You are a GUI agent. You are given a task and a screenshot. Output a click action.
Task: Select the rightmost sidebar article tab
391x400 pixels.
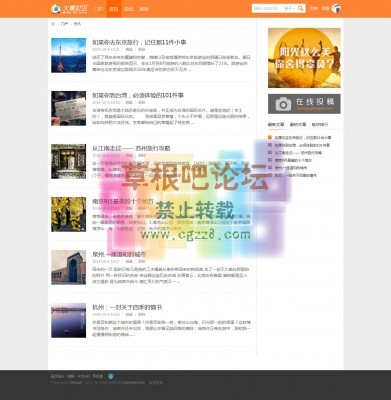point(320,125)
